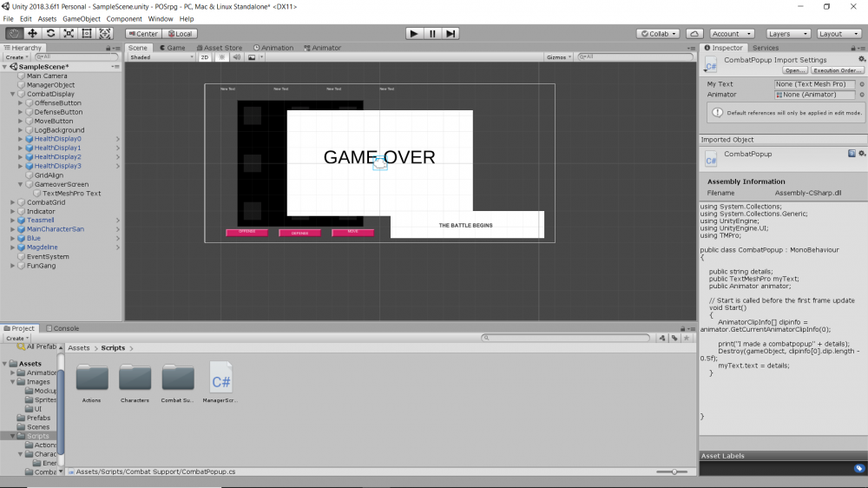
Task: Open the cloud services icon
Action: [x=694, y=34]
